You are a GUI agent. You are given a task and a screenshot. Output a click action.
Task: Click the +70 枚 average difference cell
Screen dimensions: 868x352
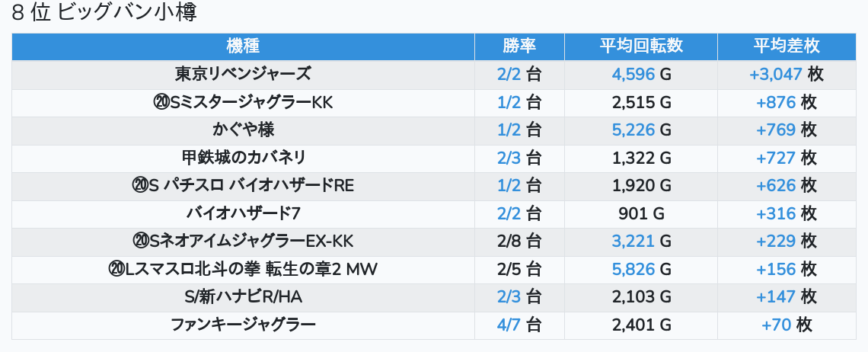pyautogui.click(x=787, y=325)
